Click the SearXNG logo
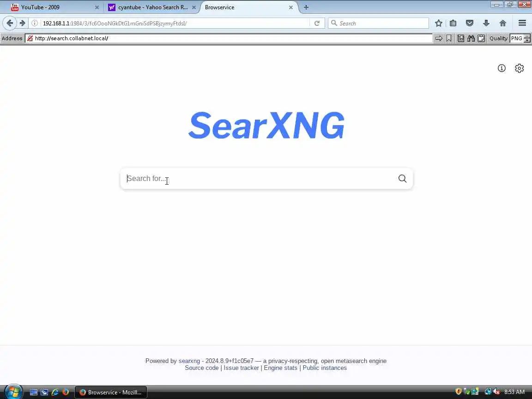This screenshot has width=532, height=399. (266, 125)
